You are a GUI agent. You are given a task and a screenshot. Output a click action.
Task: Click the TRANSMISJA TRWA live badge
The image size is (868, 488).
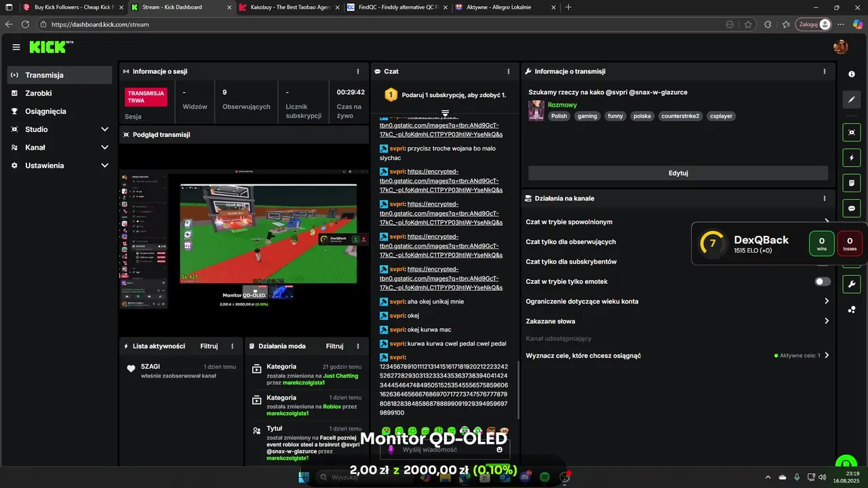coord(146,96)
